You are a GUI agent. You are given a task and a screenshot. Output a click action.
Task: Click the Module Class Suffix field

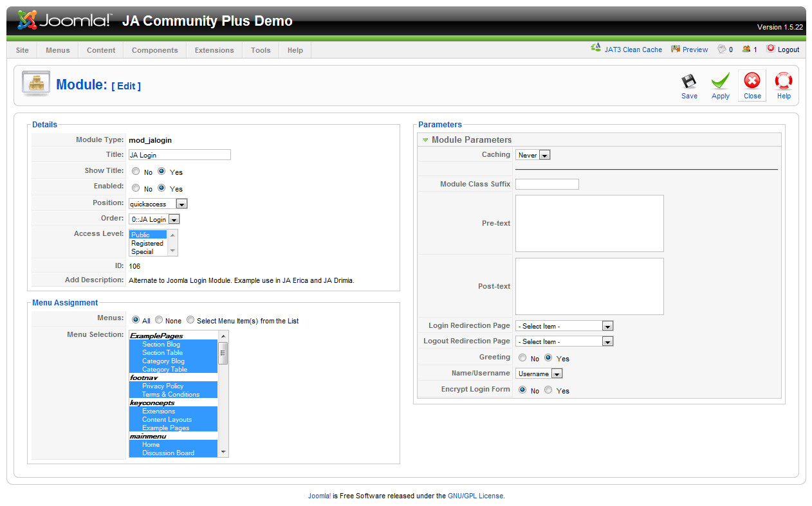(547, 185)
